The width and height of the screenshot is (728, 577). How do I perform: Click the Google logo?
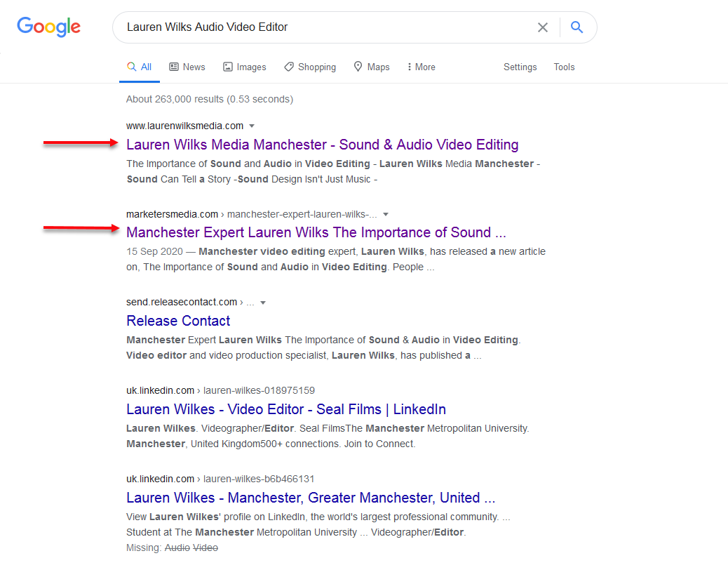point(48,27)
